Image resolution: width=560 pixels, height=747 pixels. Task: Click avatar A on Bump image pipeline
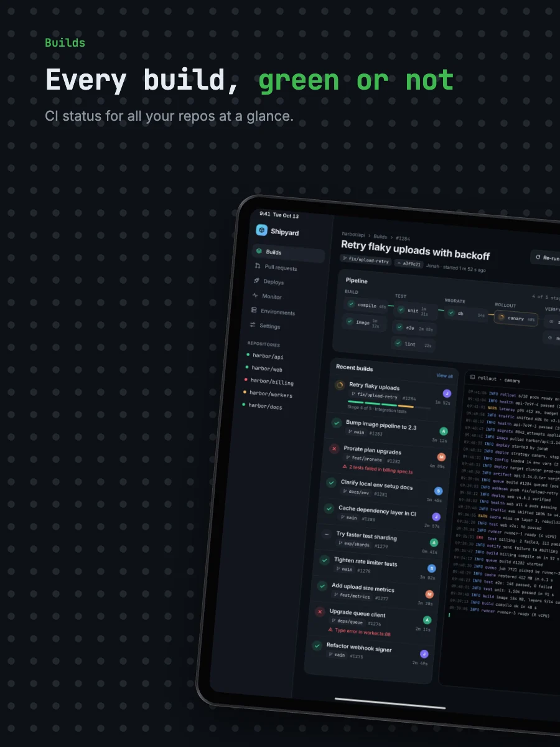coord(444,431)
